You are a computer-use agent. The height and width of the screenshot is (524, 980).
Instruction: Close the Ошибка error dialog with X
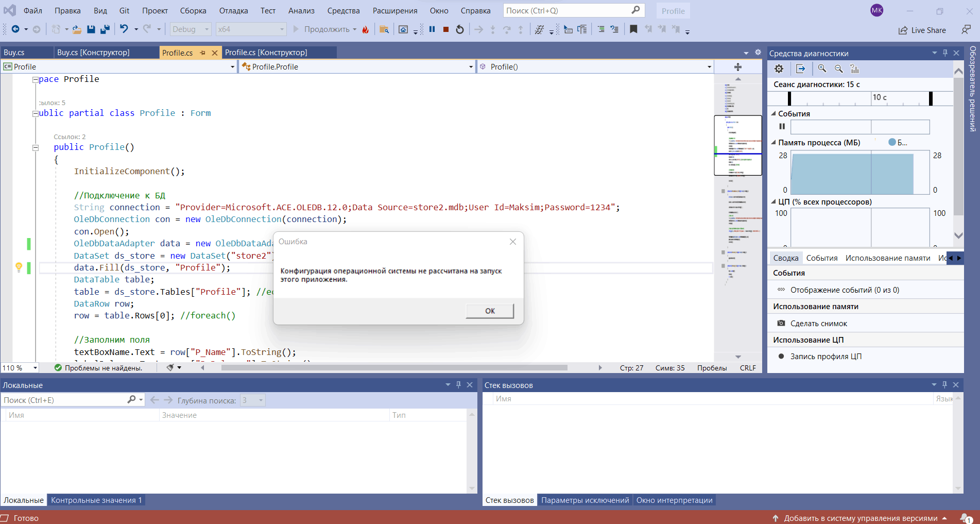pos(512,242)
